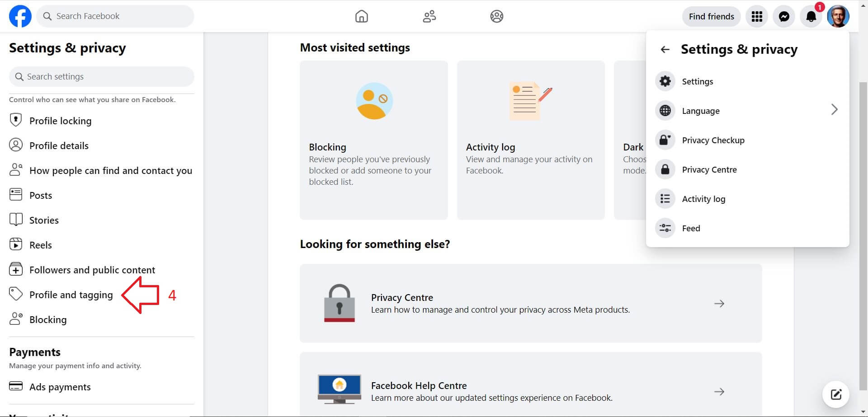
Task: Open the Facebook Help Centre card
Action: [x=531, y=384]
